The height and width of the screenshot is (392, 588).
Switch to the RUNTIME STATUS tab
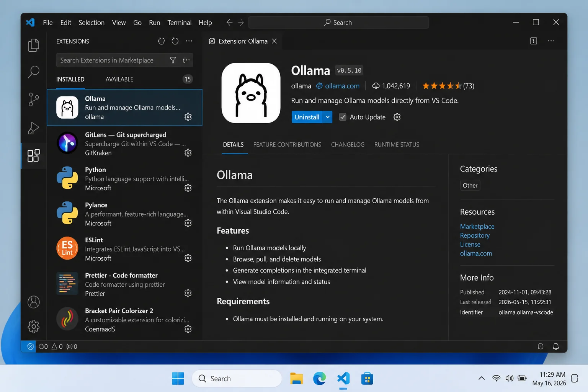pyautogui.click(x=397, y=145)
